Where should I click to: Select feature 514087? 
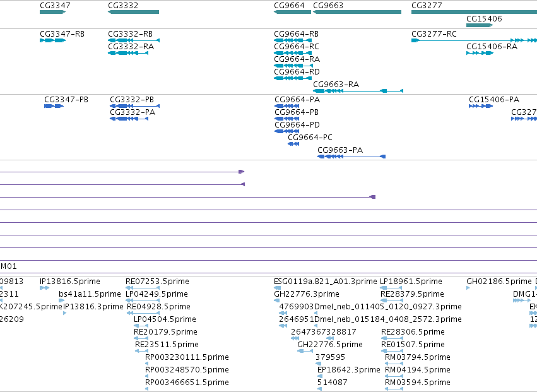click(319, 389)
